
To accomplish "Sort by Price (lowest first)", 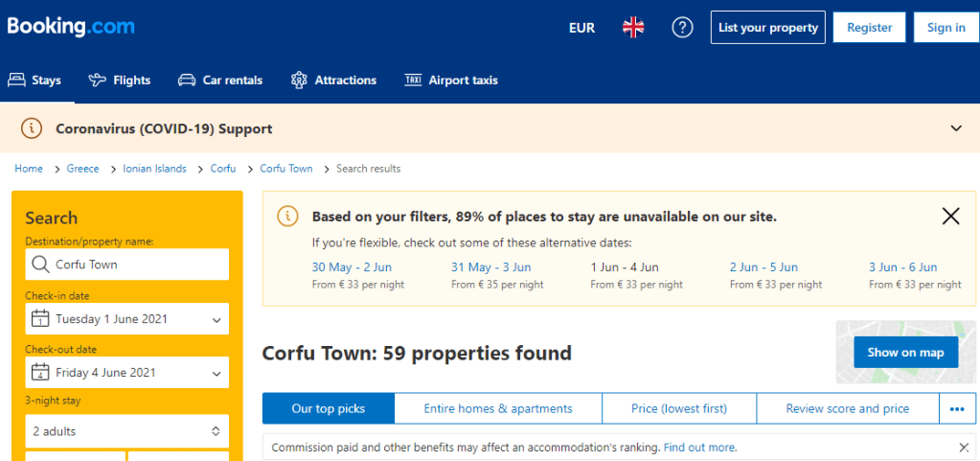I will [x=679, y=409].
